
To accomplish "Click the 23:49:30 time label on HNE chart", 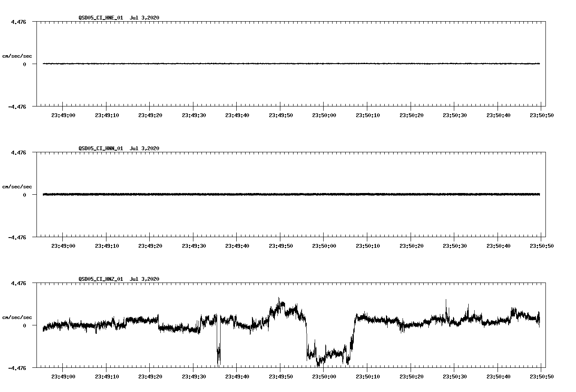I will pos(193,115).
